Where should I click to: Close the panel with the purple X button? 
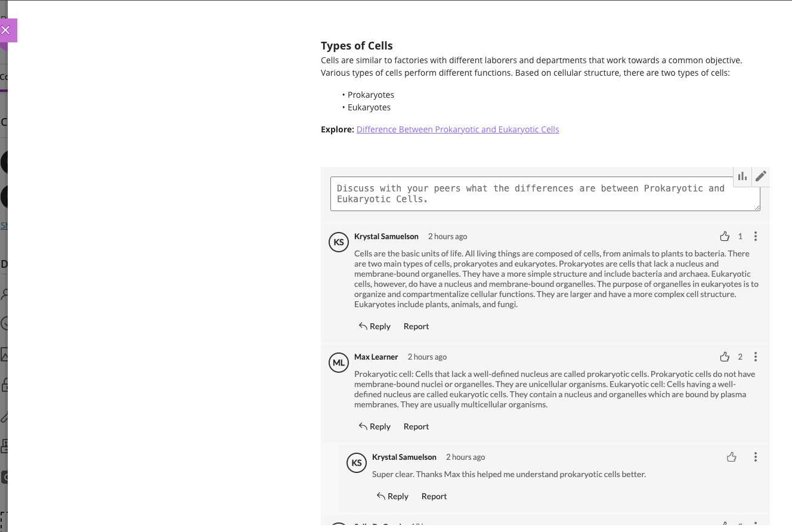point(6,30)
